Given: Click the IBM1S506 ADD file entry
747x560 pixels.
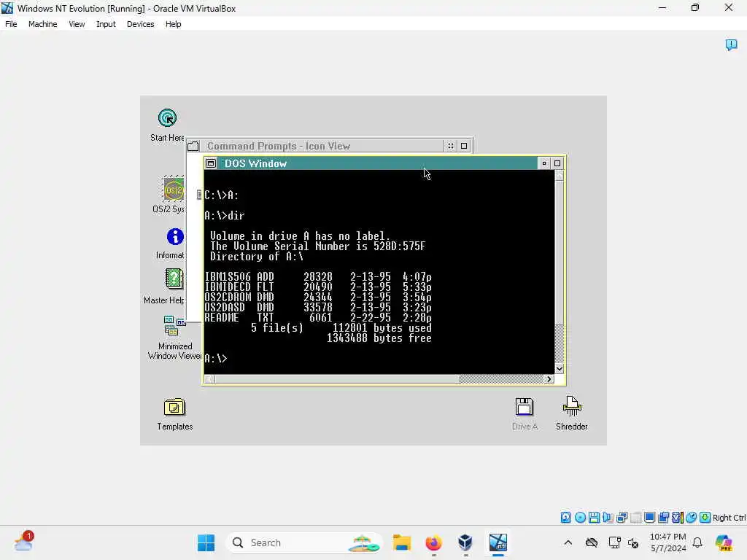Looking at the screenshot, I should [x=318, y=276].
